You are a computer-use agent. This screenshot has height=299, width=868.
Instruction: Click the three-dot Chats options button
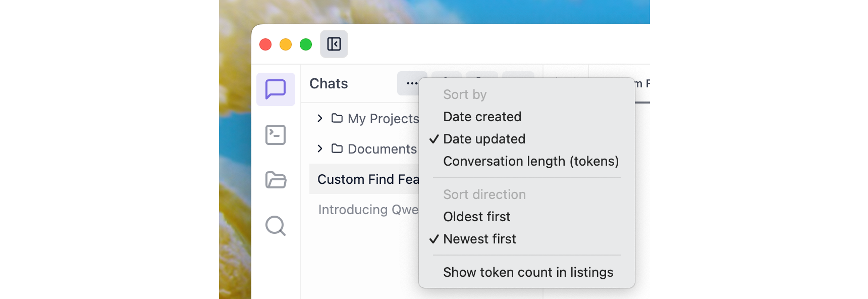coord(411,83)
